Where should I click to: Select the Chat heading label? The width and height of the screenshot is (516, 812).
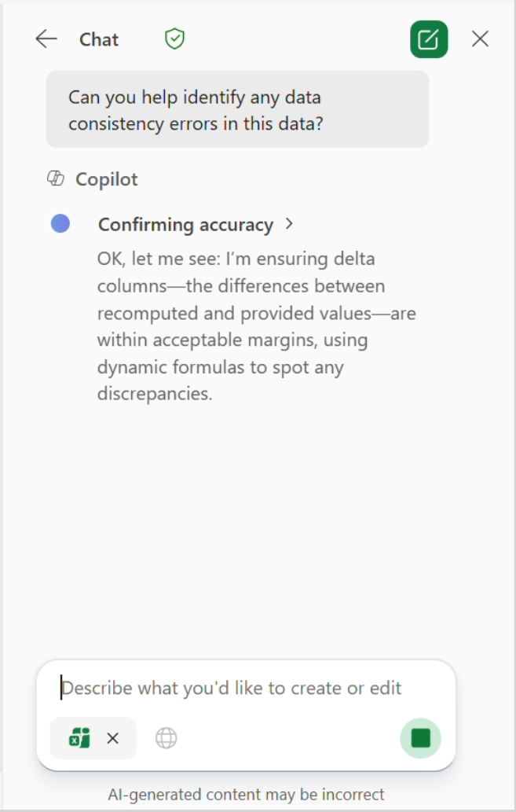[99, 39]
